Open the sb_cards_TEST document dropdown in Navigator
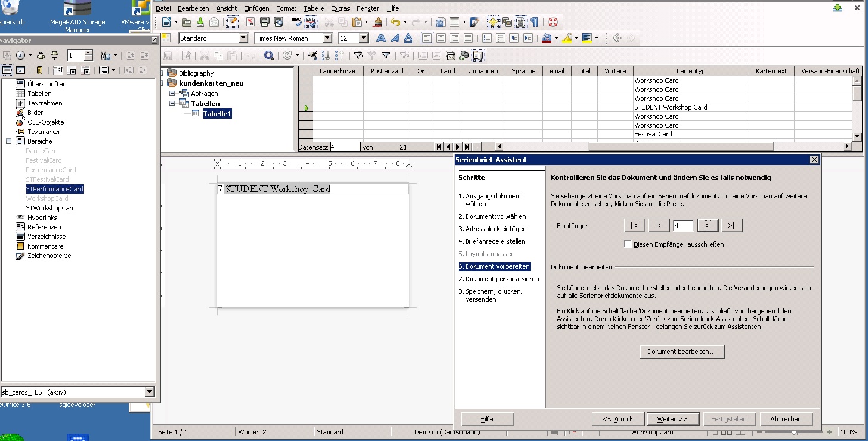This screenshot has height=441, width=868. coord(150,392)
